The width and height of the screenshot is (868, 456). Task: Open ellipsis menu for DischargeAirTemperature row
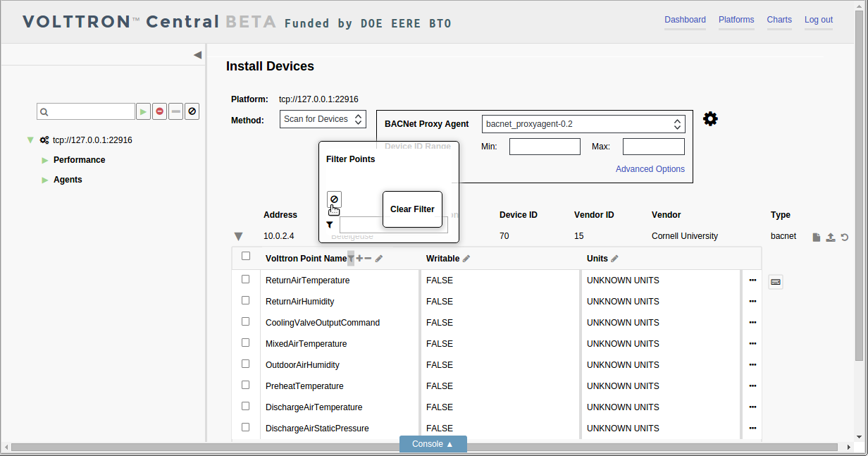pos(752,407)
